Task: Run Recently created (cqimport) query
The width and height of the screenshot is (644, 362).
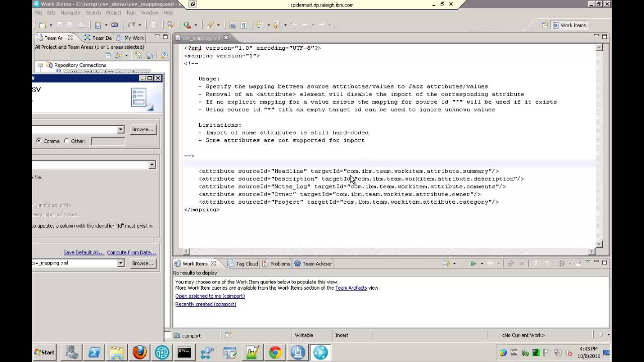Action: coord(205,304)
